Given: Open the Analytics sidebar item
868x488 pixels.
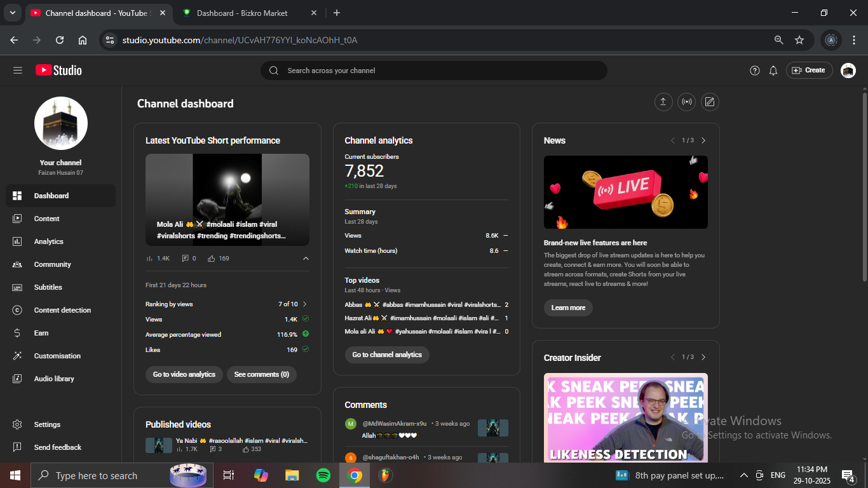Looking at the screenshot, I should [49, 241].
